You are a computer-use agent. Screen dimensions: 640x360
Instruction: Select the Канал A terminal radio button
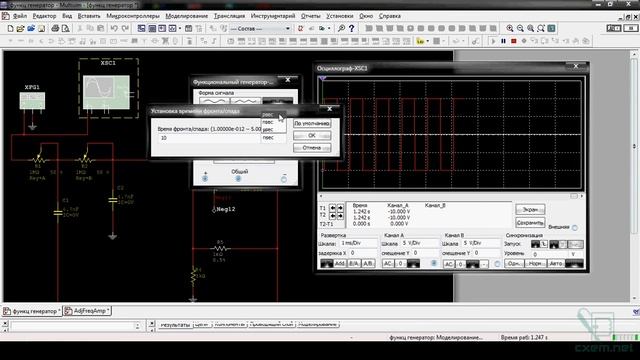pyautogui.click(x=434, y=264)
